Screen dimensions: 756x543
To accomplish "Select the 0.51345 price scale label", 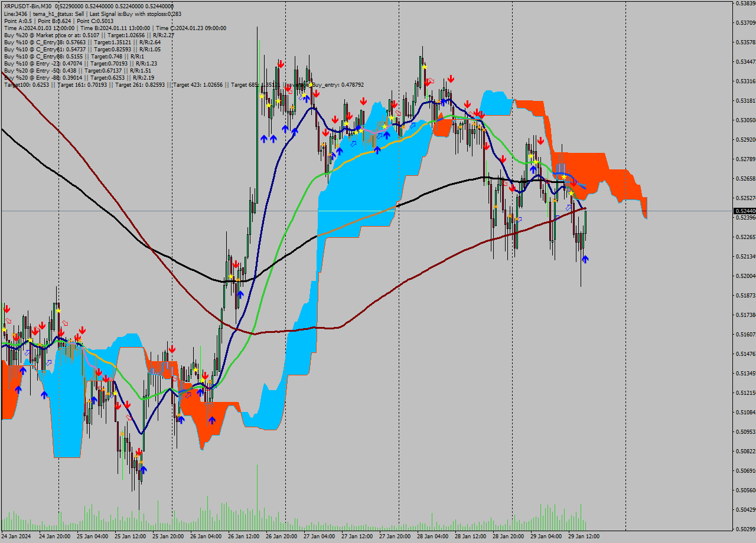I will tap(745, 374).
